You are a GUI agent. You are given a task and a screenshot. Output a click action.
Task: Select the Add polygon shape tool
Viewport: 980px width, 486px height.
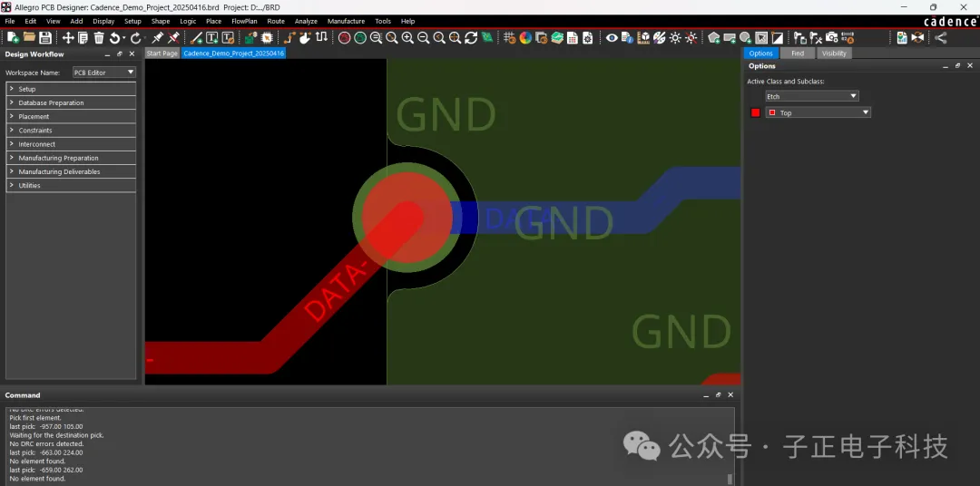point(714,37)
